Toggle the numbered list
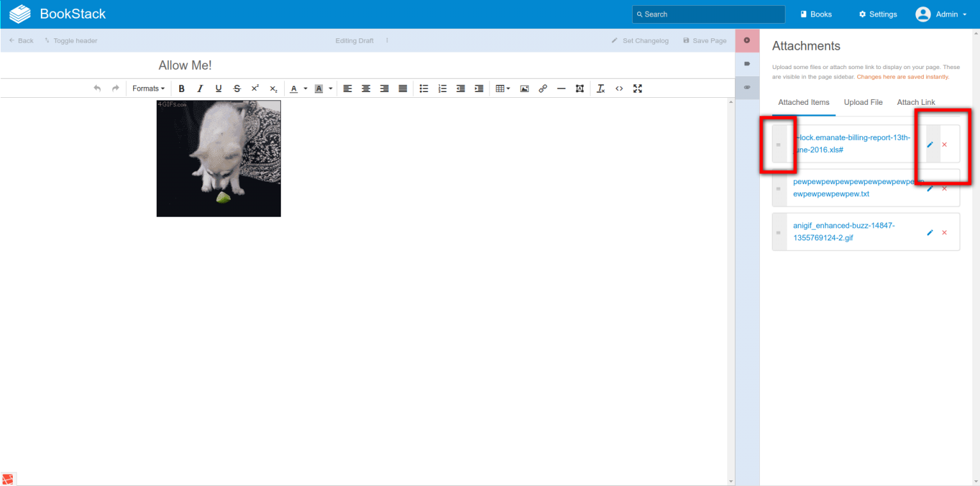This screenshot has height=486, width=980. tap(442, 88)
